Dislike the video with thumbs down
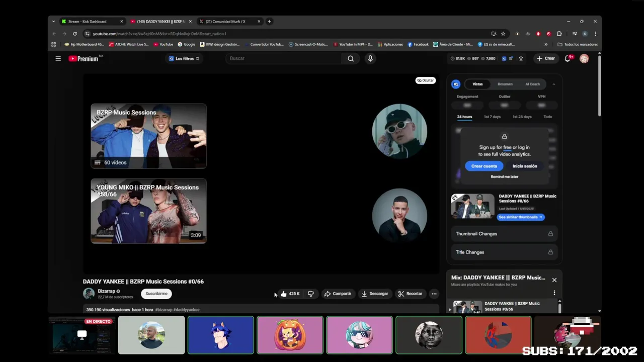The width and height of the screenshot is (644, 362). pyautogui.click(x=310, y=294)
